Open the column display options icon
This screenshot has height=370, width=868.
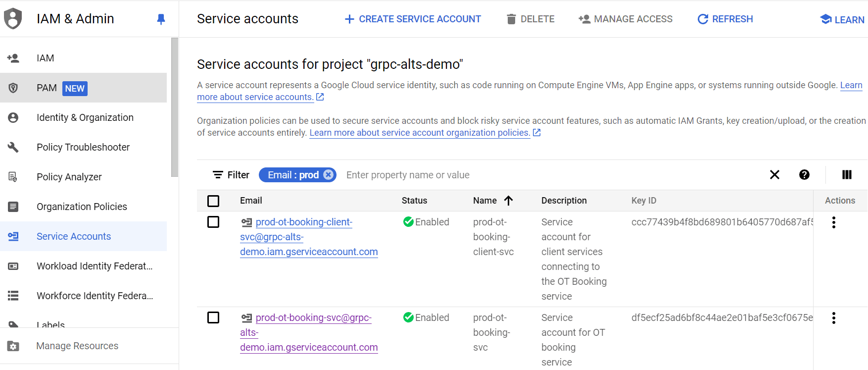click(x=847, y=175)
